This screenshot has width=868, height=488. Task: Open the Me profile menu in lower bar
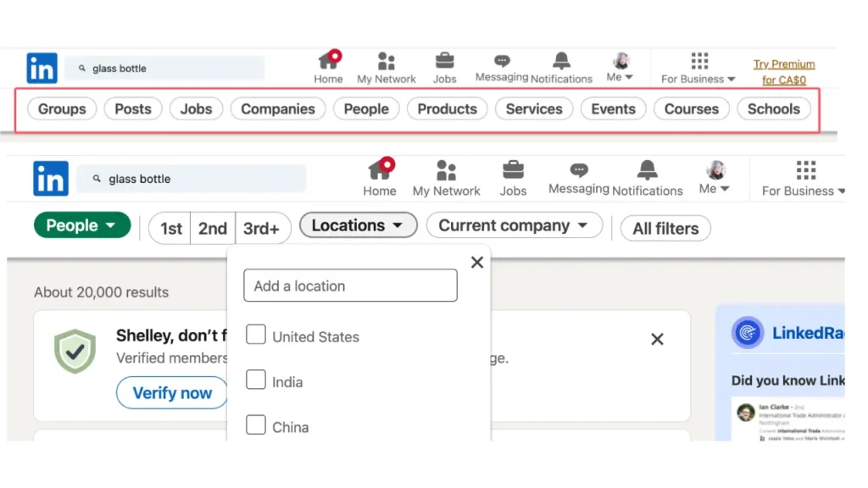coord(715,178)
